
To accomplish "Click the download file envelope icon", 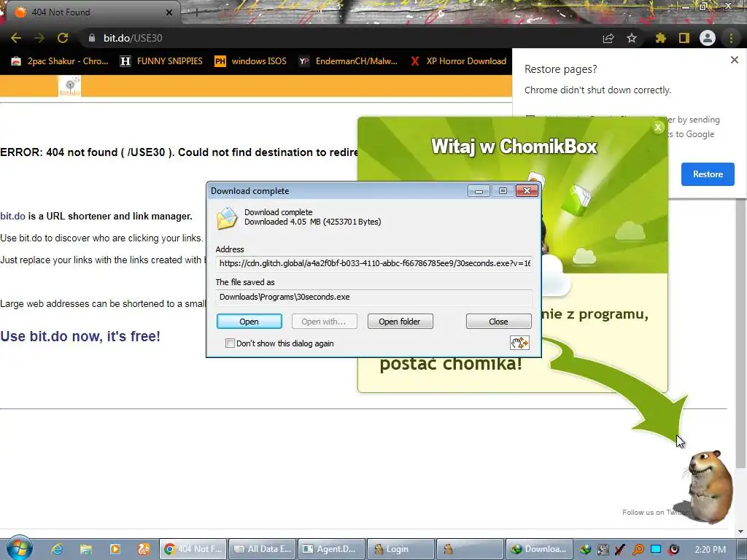I will click(227, 218).
